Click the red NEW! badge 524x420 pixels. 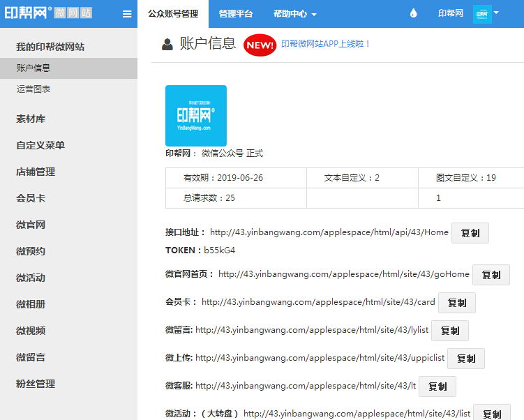[x=260, y=45]
